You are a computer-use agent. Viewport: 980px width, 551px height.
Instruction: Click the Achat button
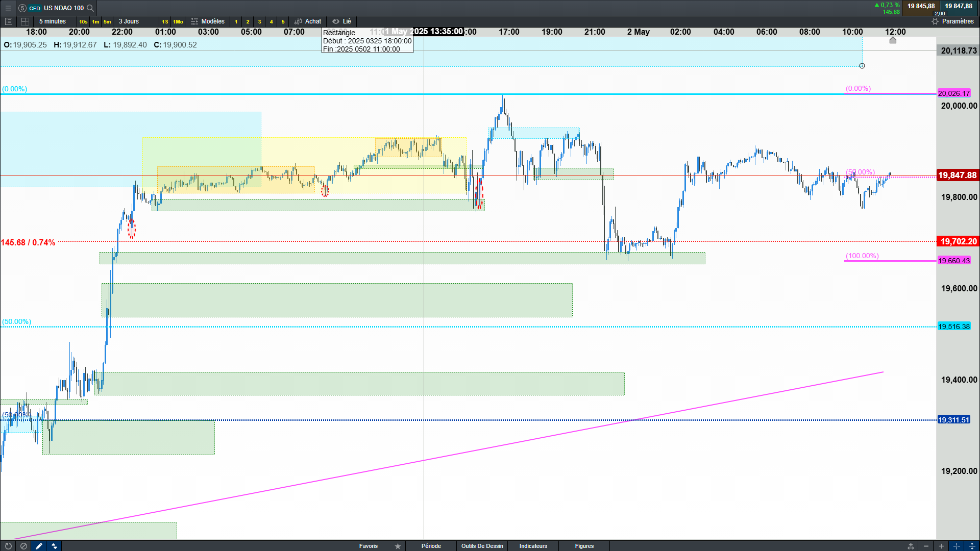click(x=308, y=21)
